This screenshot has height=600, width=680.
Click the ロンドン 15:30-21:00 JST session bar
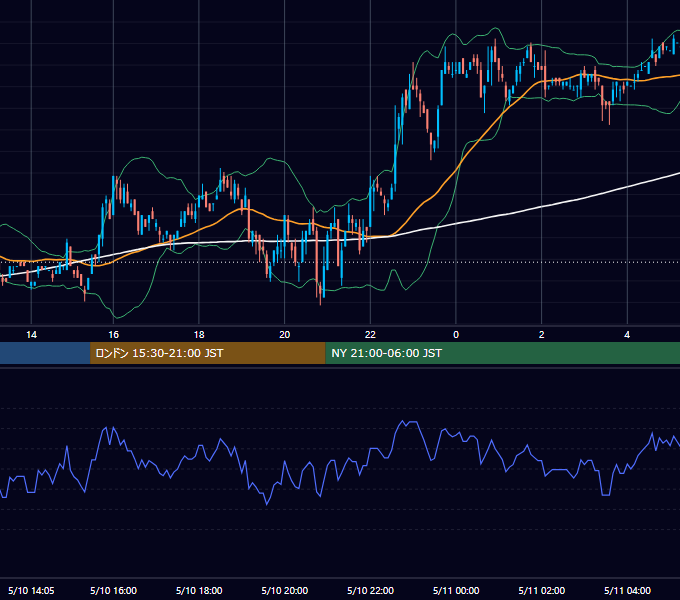[x=207, y=353]
